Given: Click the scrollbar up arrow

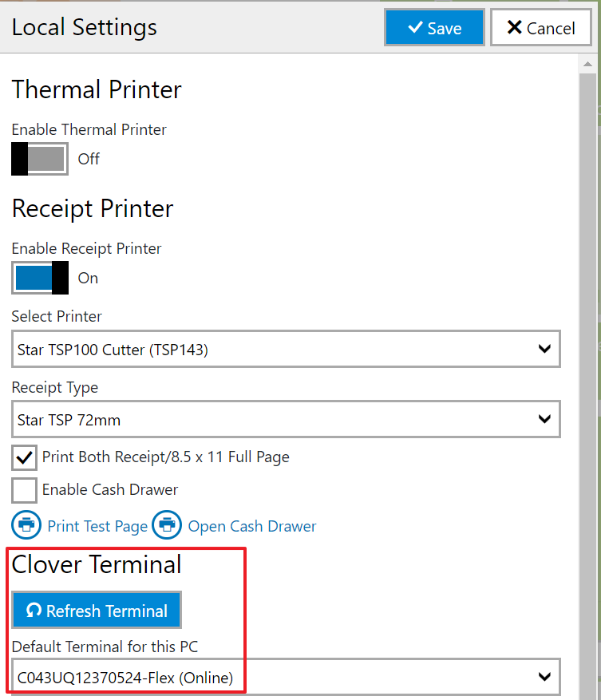Looking at the screenshot, I should pyautogui.click(x=587, y=65).
